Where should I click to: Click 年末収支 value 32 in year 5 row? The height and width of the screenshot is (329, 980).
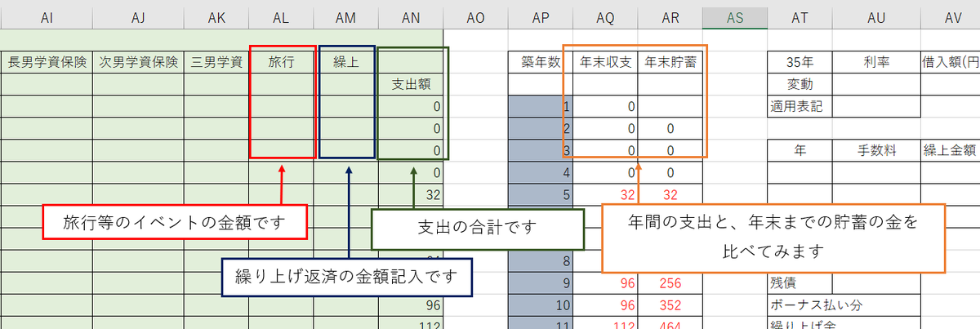tap(605, 194)
